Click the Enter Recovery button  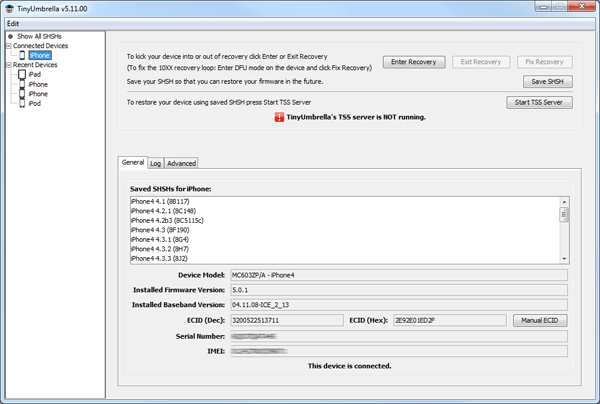(x=414, y=62)
